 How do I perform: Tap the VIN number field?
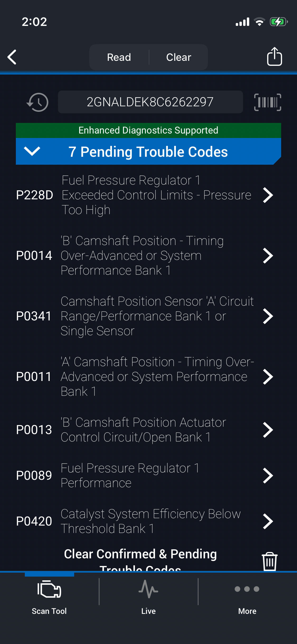(150, 102)
